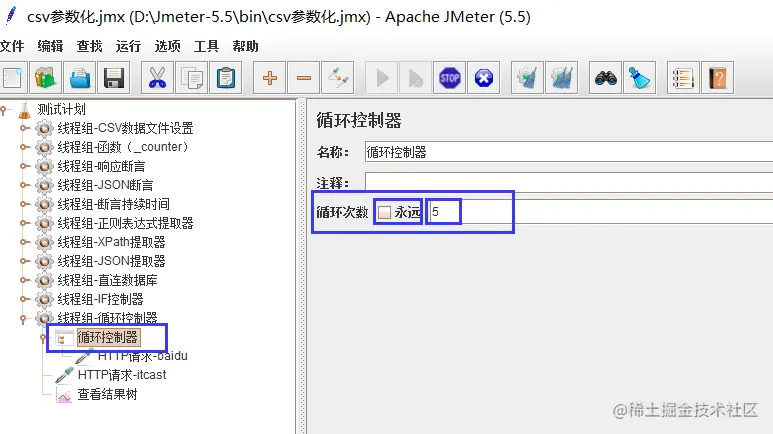Select 线程组-正则表达式提取器 tree item
773x434 pixels.
pyautogui.click(x=125, y=223)
